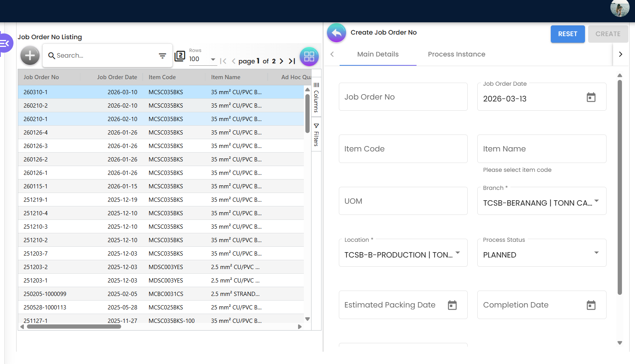Click into the Job Order No input field
This screenshot has height=364, width=635.
pyautogui.click(x=403, y=97)
